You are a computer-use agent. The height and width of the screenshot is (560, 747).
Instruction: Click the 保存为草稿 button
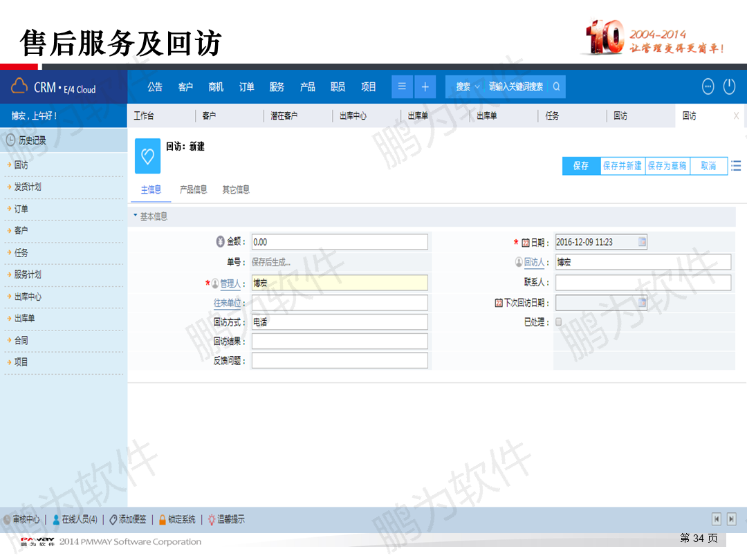pyautogui.click(x=667, y=166)
